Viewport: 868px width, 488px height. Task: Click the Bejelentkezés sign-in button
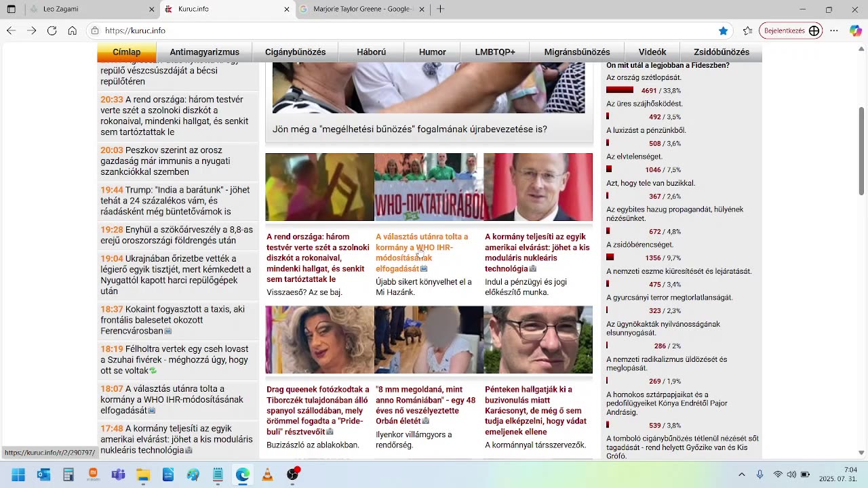(791, 30)
